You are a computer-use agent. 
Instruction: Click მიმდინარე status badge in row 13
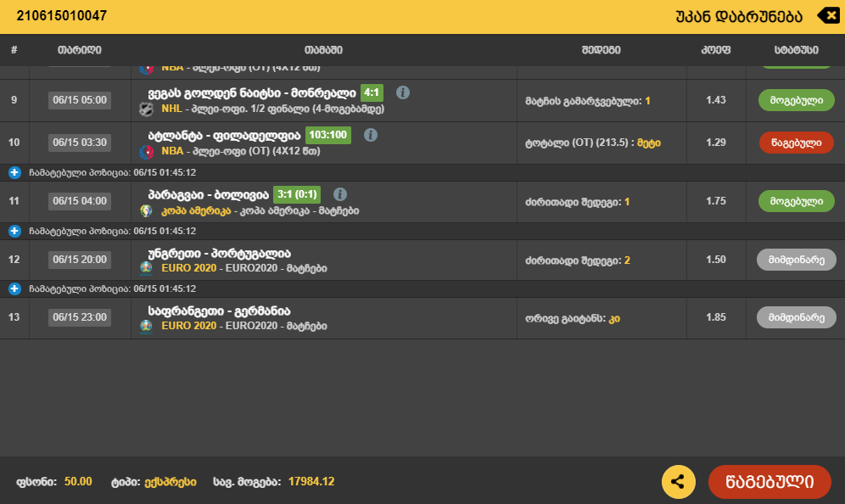[x=796, y=317]
